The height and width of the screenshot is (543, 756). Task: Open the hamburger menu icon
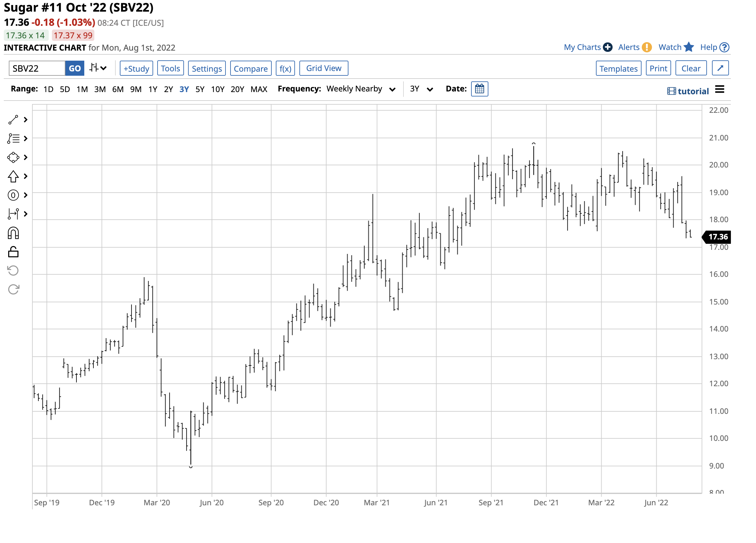(720, 90)
